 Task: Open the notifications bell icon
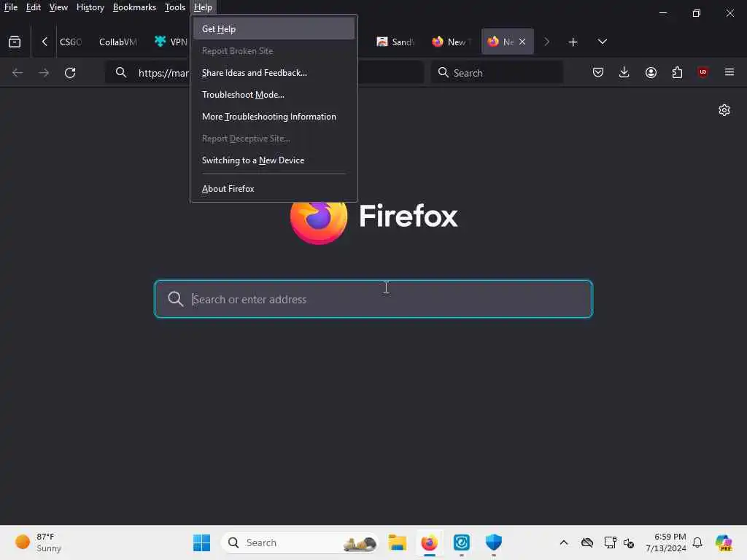697,542
